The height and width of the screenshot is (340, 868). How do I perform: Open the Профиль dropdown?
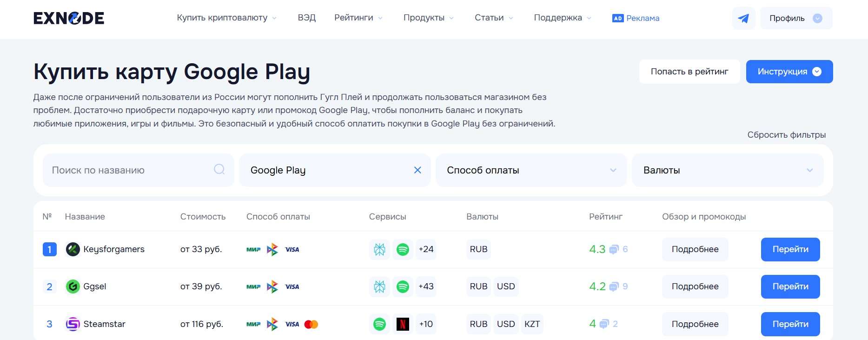796,18
